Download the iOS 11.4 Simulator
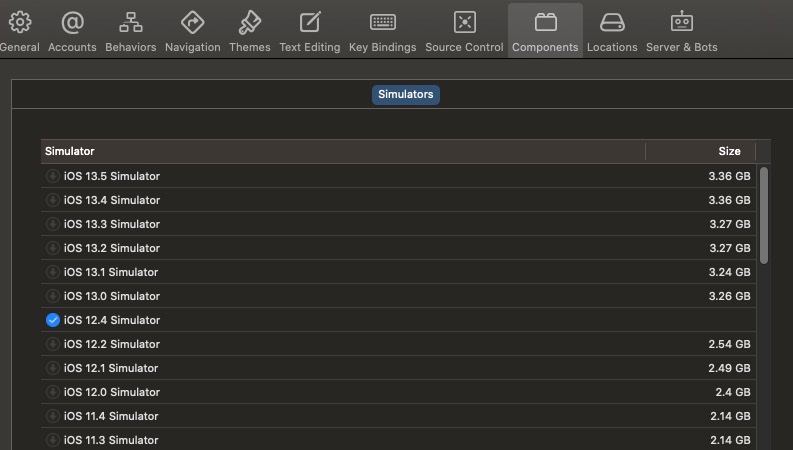The height and width of the screenshot is (450, 793). pos(53,416)
